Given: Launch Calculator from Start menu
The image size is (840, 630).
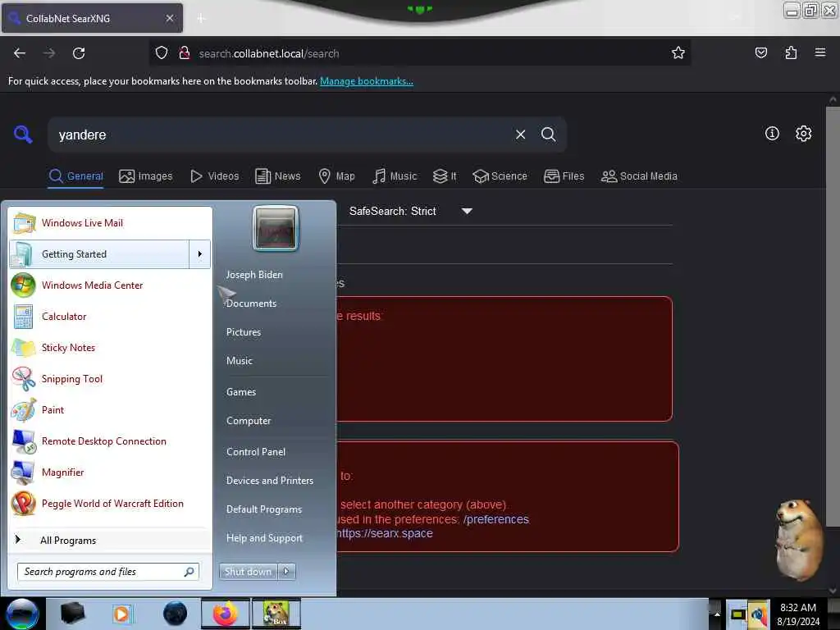Looking at the screenshot, I should click(x=110, y=316).
